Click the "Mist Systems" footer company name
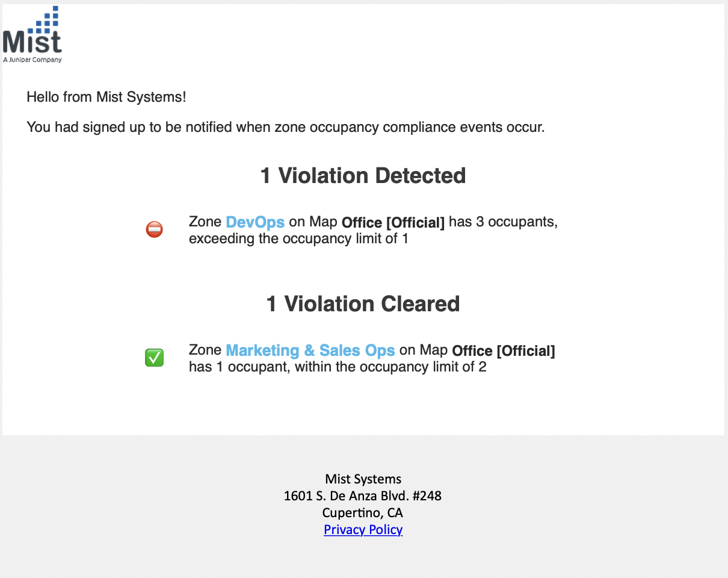 (x=363, y=479)
